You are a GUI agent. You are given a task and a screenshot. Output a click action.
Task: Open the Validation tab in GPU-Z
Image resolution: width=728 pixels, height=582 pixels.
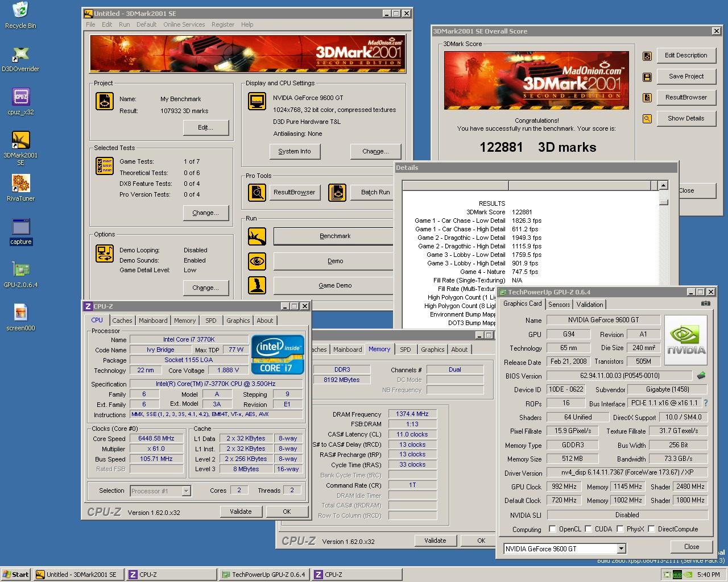point(590,305)
